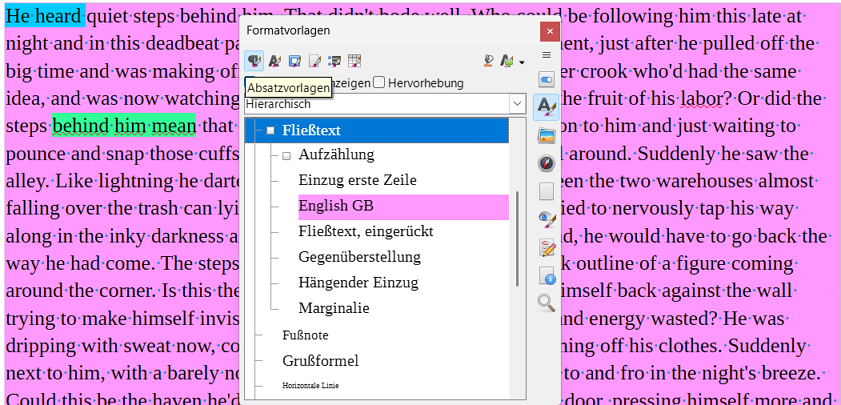841x405 pixels.
Task: Activate fill format mode watering-can icon
Action: pyautogui.click(x=488, y=61)
